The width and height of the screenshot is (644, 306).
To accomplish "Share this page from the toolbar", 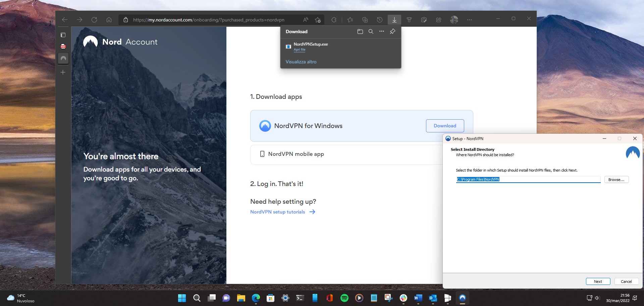I will coord(439,20).
